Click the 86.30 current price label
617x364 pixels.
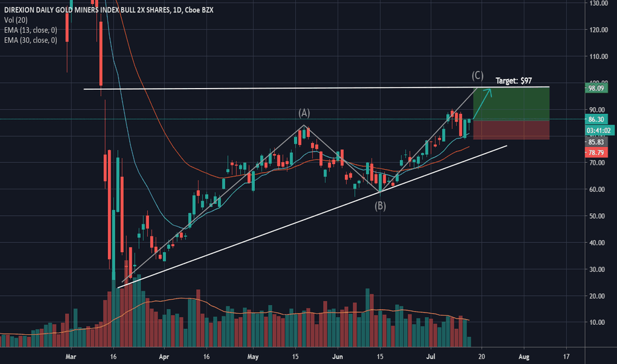point(596,119)
